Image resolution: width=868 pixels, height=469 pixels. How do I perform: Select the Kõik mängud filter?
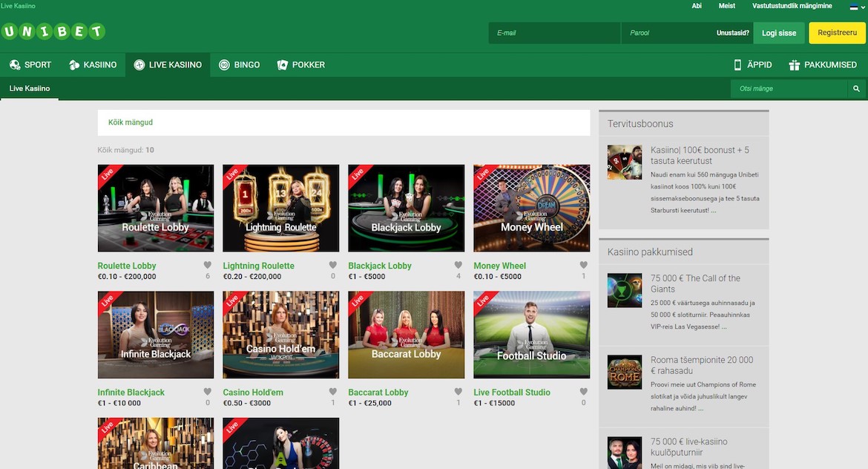(131, 122)
